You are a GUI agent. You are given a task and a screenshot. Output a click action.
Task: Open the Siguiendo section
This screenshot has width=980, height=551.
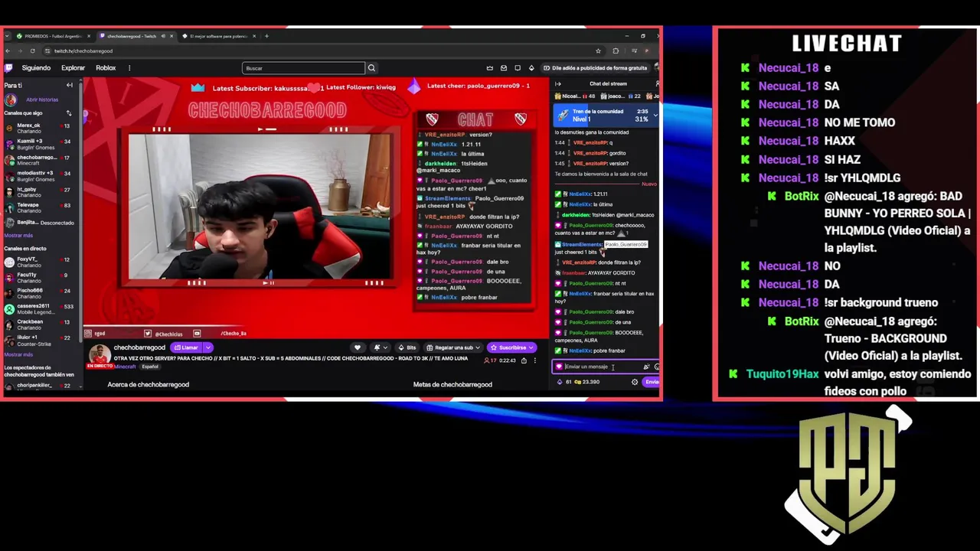click(x=36, y=68)
